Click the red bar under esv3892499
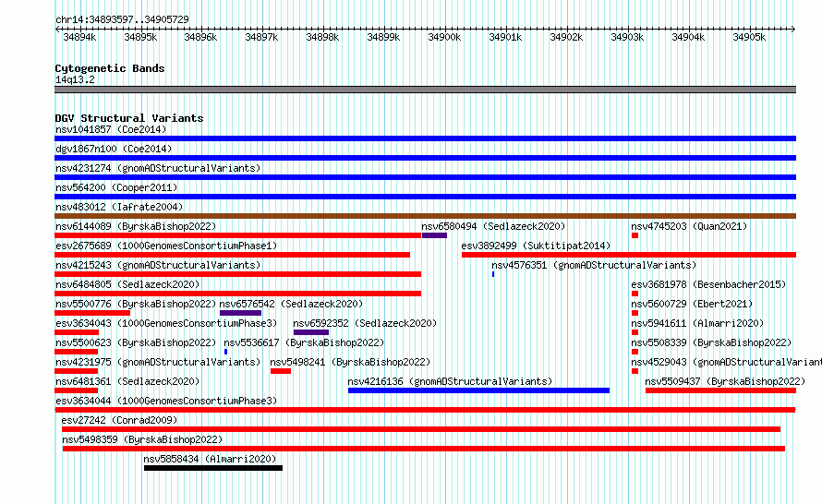 (x=629, y=255)
